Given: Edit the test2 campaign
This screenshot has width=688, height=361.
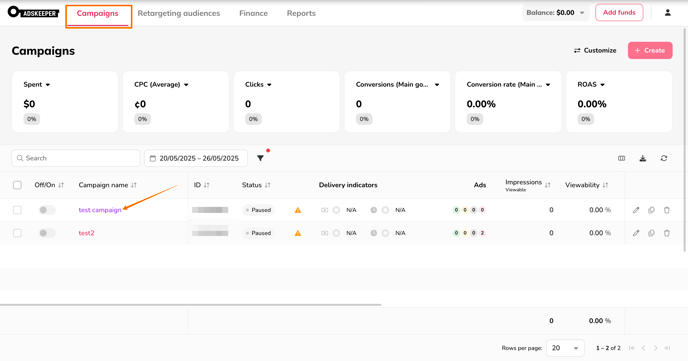Looking at the screenshot, I should click(x=636, y=233).
